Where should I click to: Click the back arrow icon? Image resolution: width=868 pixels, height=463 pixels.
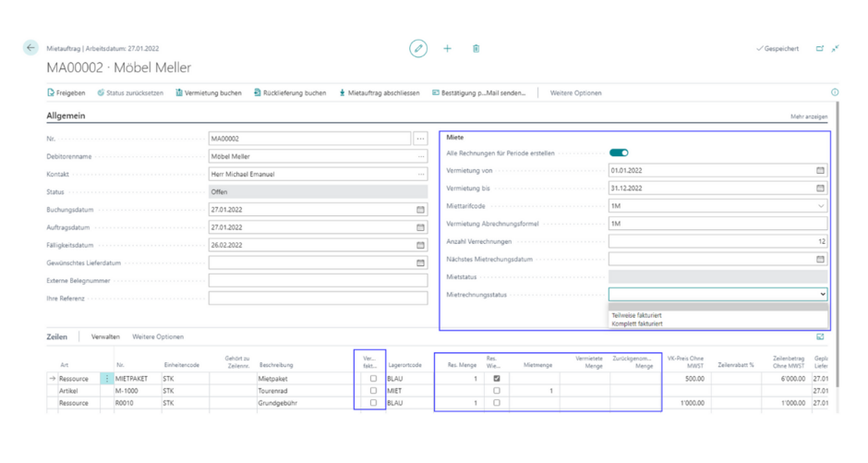[30, 48]
